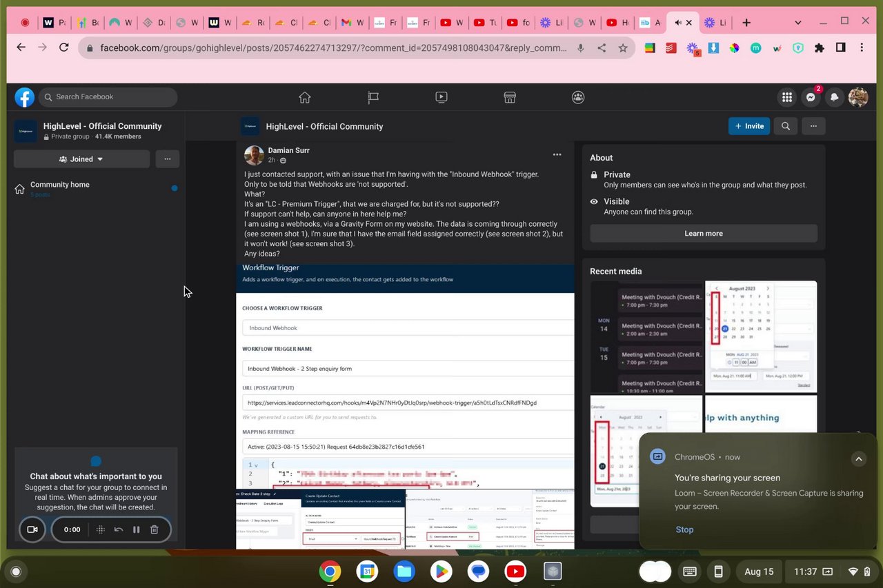Go to Facebook Watch video icon
The image size is (883, 588).
441,97
